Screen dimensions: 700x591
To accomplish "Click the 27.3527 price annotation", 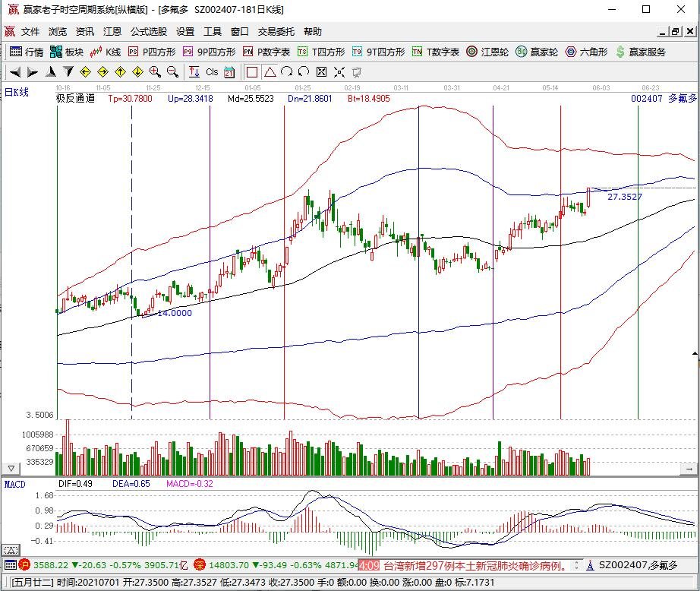I will coord(625,197).
